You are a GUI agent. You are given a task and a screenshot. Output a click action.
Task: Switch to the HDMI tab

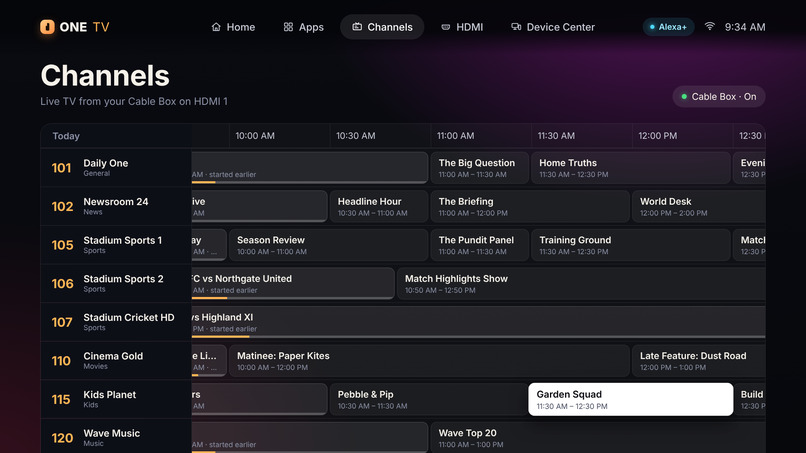[x=462, y=27]
